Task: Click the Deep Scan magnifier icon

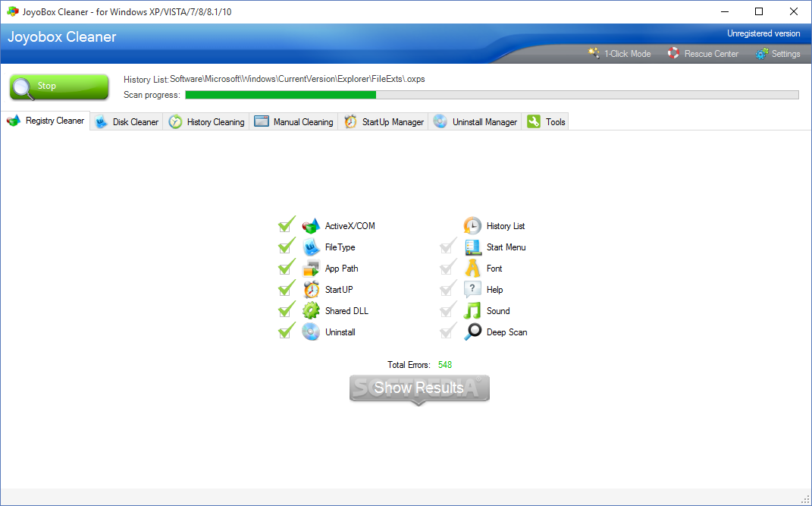Action: click(472, 332)
